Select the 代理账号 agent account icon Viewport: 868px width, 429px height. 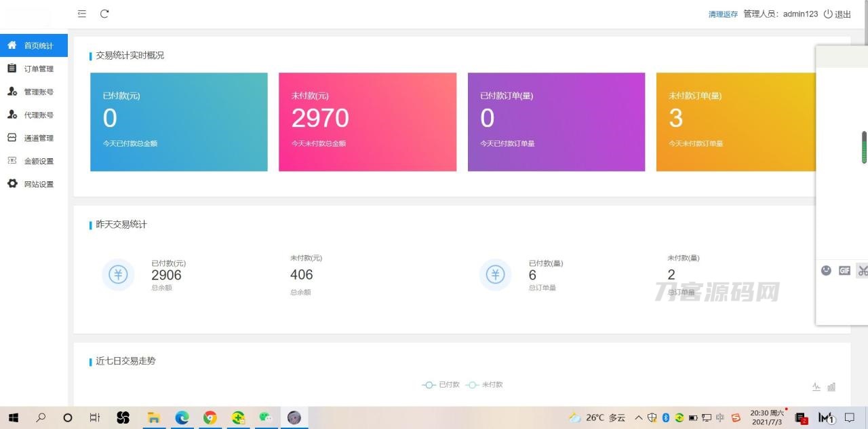[x=12, y=115]
